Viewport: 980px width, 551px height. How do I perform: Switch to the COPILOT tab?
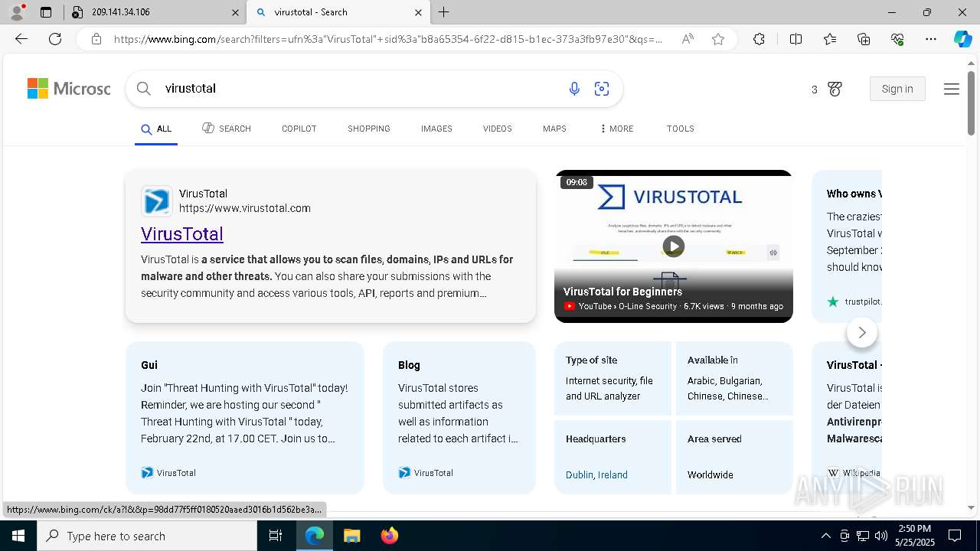(x=299, y=129)
